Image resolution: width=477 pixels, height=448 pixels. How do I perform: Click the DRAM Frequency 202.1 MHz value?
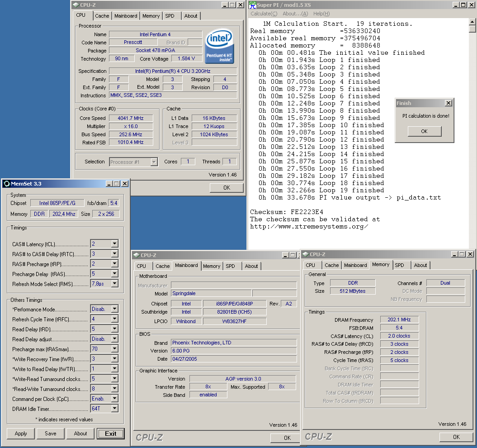coord(399,319)
